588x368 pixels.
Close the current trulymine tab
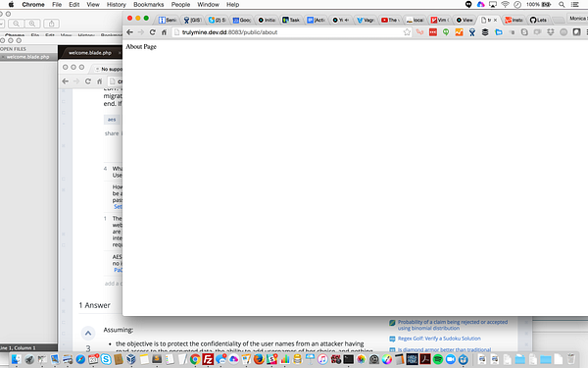pos(495,20)
